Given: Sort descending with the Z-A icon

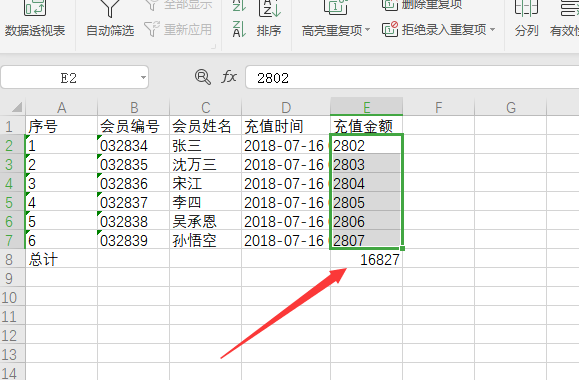Looking at the screenshot, I should [x=239, y=29].
